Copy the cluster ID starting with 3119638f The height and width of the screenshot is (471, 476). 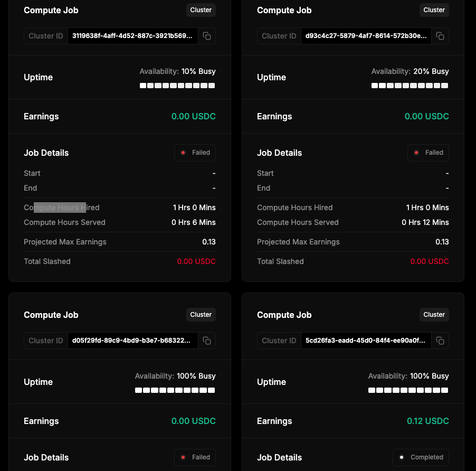(207, 36)
